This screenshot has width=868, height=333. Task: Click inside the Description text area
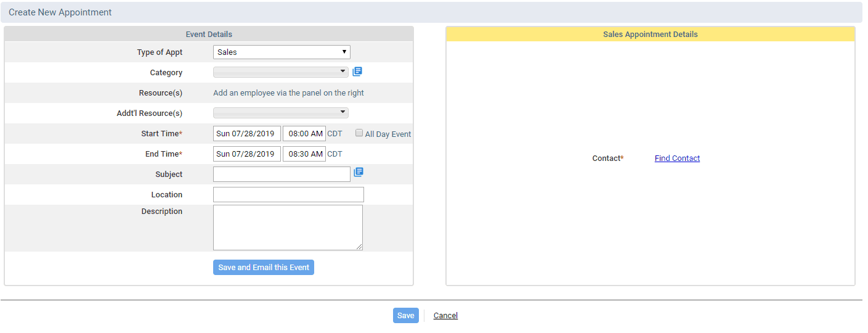click(x=288, y=228)
